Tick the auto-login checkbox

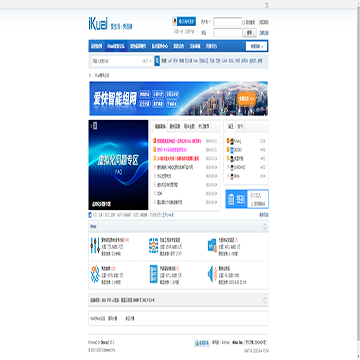[x=244, y=22]
